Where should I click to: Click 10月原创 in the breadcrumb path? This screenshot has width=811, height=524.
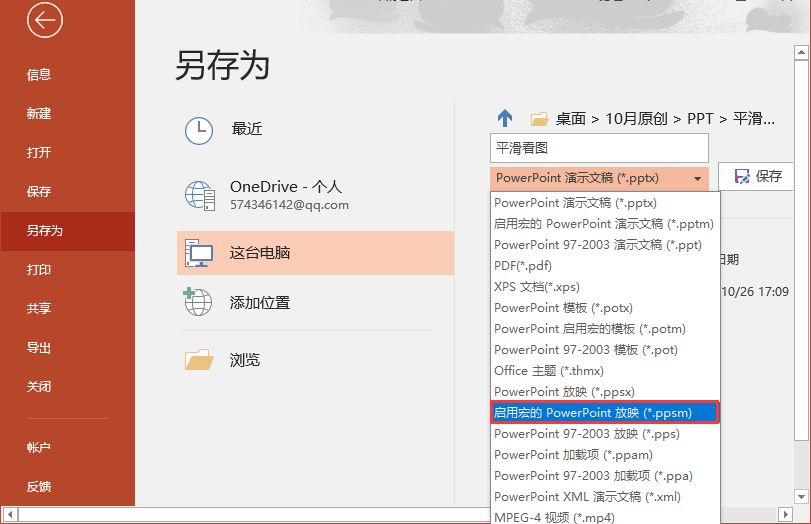636,119
